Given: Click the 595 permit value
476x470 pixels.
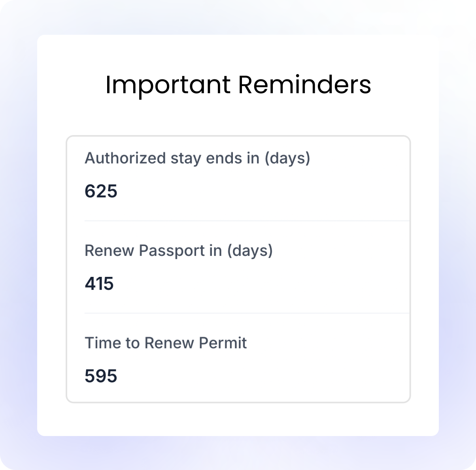Looking at the screenshot, I should pos(101,376).
